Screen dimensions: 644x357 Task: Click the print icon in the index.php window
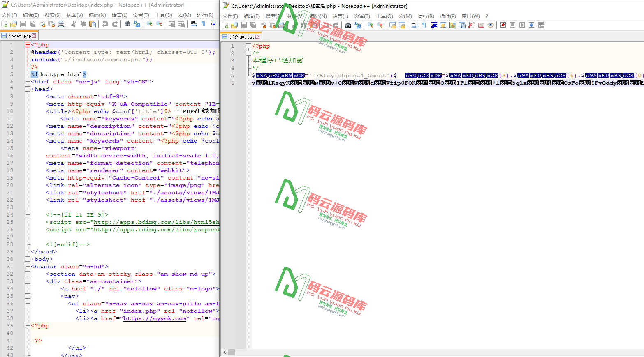point(61,24)
